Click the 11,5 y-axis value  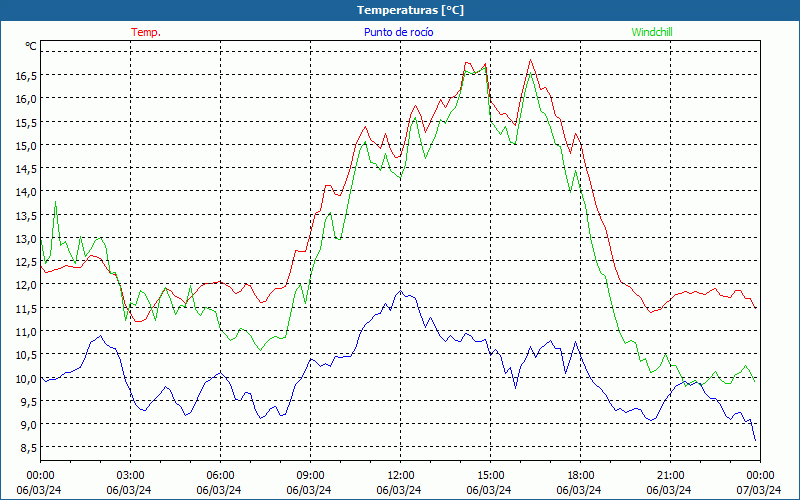26,308
